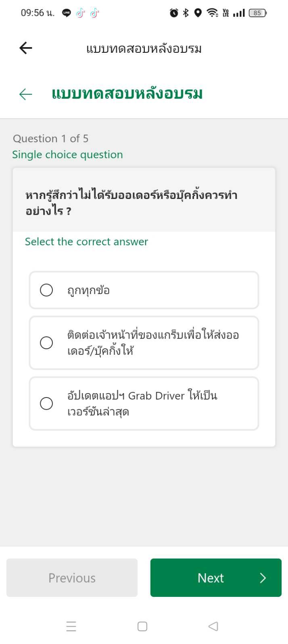The height and width of the screenshot is (644, 288).
Task: Tap the black back arrow in top bar
Action: point(25,48)
